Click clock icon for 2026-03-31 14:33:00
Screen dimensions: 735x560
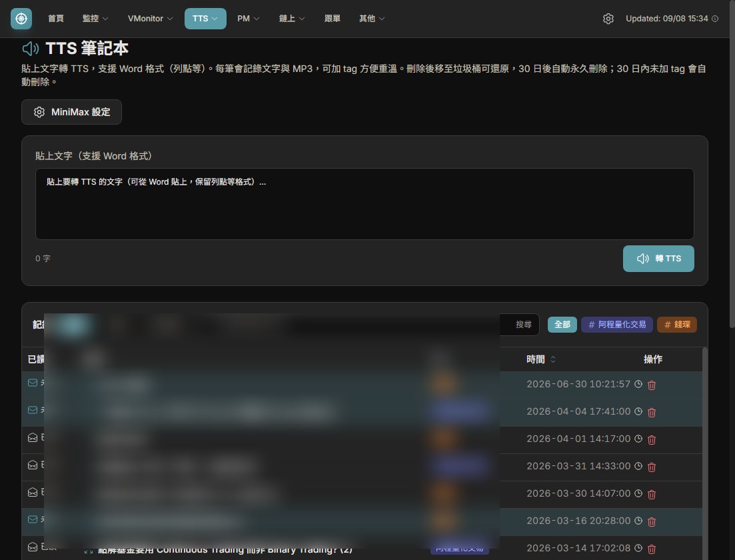tap(638, 465)
